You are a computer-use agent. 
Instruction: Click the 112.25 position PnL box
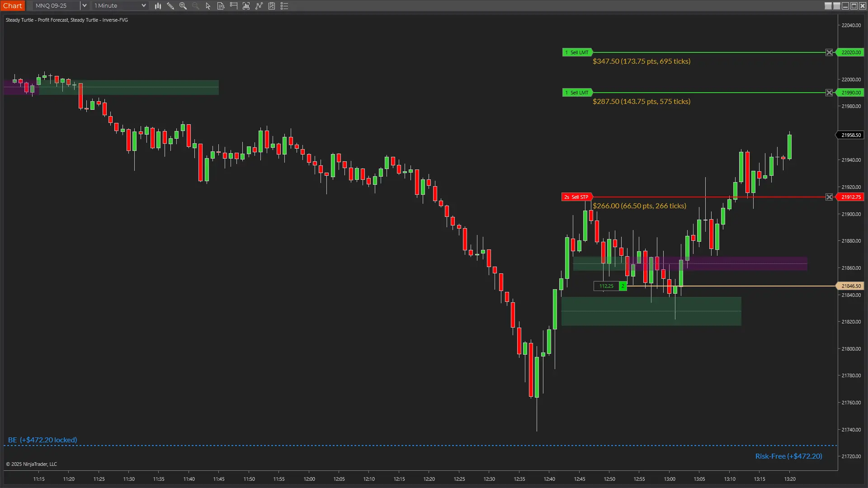[x=606, y=286]
